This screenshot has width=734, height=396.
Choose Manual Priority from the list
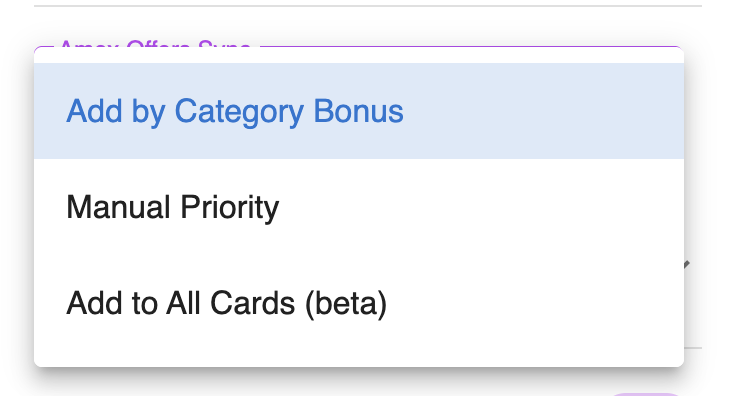point(359,207)
